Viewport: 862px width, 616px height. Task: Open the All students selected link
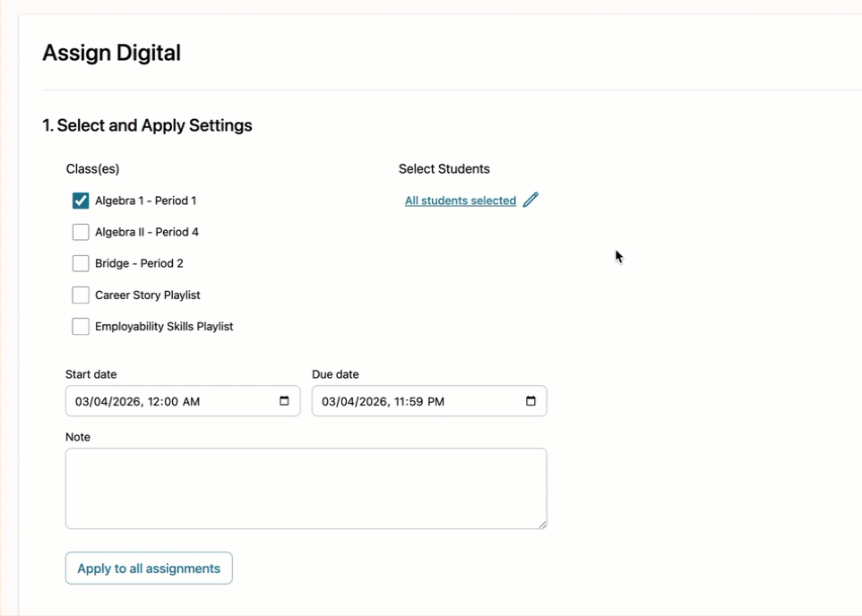pyautogui.click(x=460, y=200)
